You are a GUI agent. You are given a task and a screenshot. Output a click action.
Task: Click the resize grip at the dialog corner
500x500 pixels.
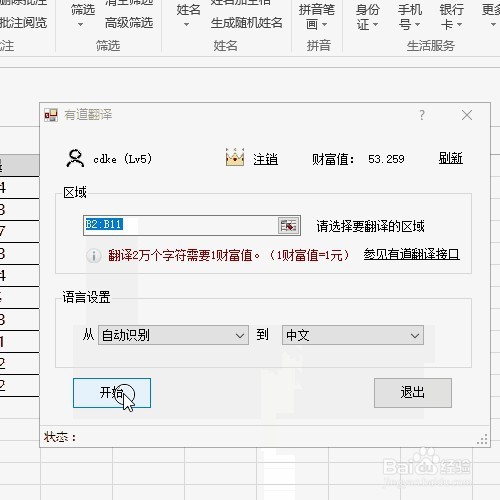[483, 439]
